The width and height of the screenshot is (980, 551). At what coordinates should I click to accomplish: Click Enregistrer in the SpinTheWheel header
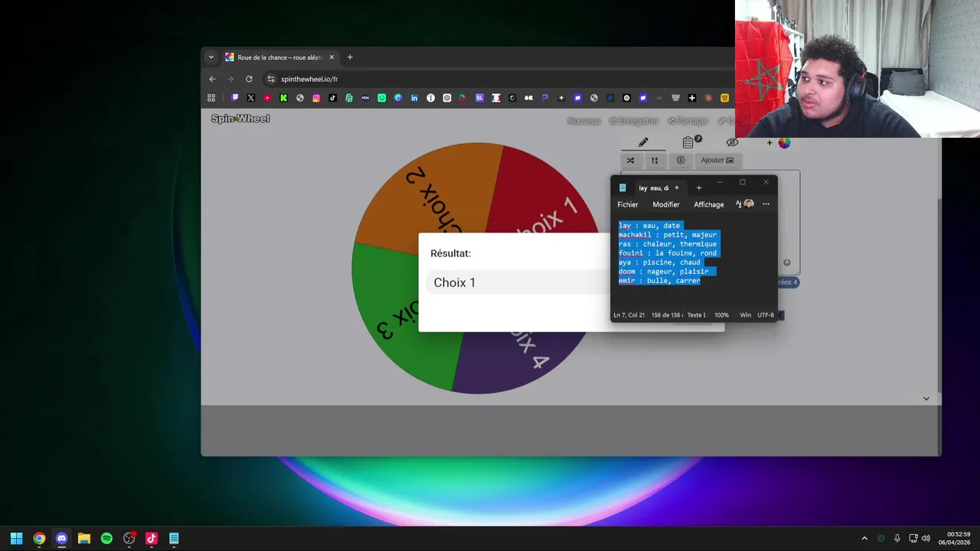pos(634,121)
